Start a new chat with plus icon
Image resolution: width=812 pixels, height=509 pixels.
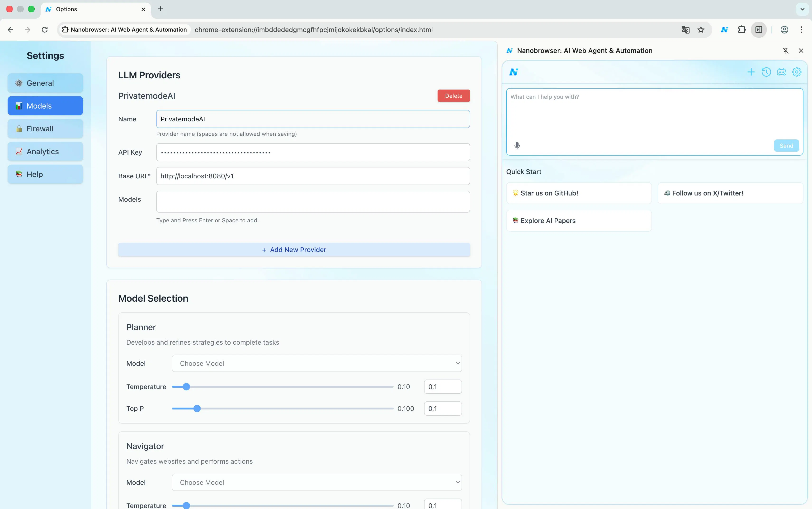pyautogui.click(x=751, y=72)
